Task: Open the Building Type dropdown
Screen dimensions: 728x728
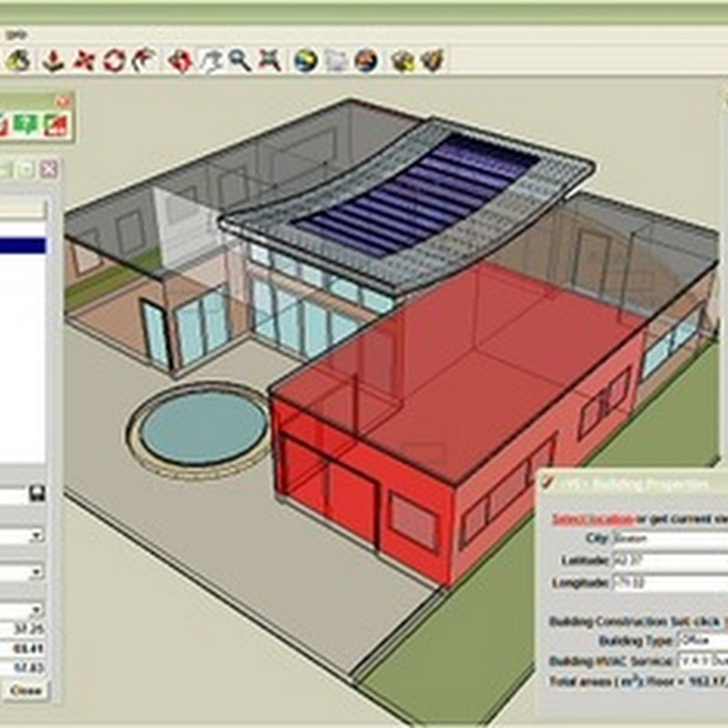Action: pyautogui.click(x=703, y=641)
